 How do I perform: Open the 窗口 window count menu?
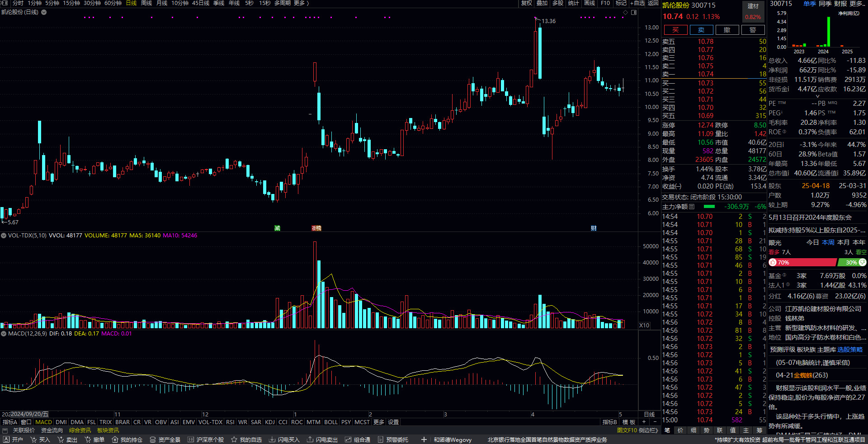coord(26,422)
